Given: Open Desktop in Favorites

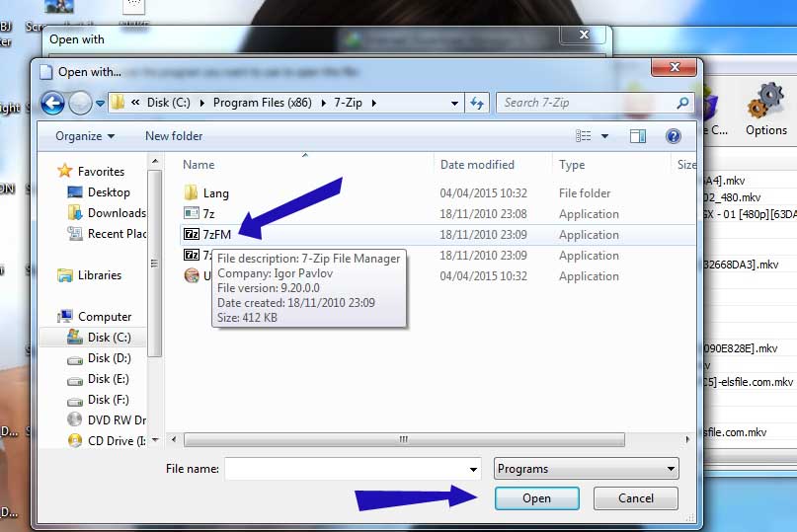Looking at the screenshot, I should pyautogui.click(x=109, y=192).
